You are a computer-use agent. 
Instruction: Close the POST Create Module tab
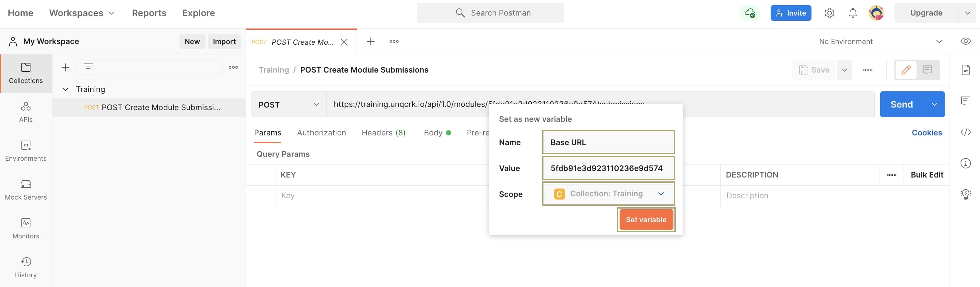coord(344,42)
